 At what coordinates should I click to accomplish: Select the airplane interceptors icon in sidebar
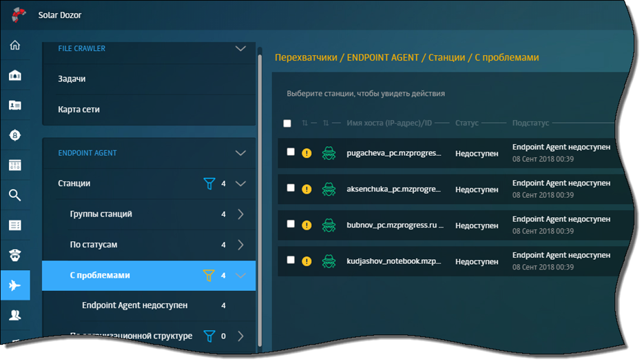14,285
